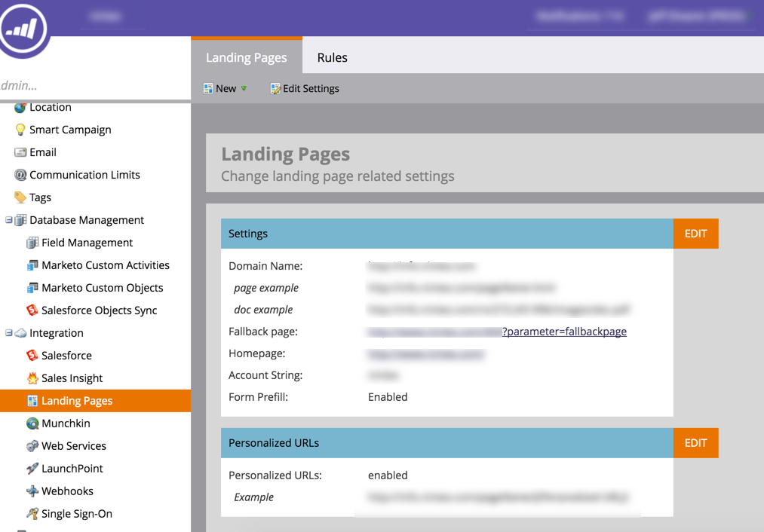Click the Edit Settings pencil icon
The image size is (764, 532).
(275, 89)
